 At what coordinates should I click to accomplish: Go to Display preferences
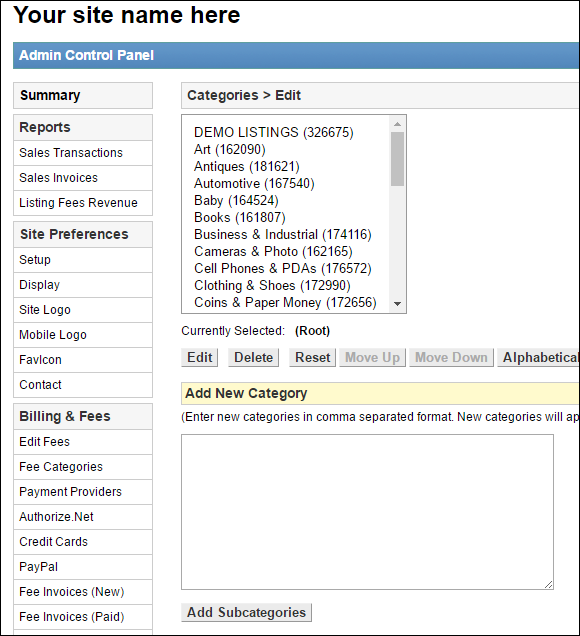coord(83,285)
